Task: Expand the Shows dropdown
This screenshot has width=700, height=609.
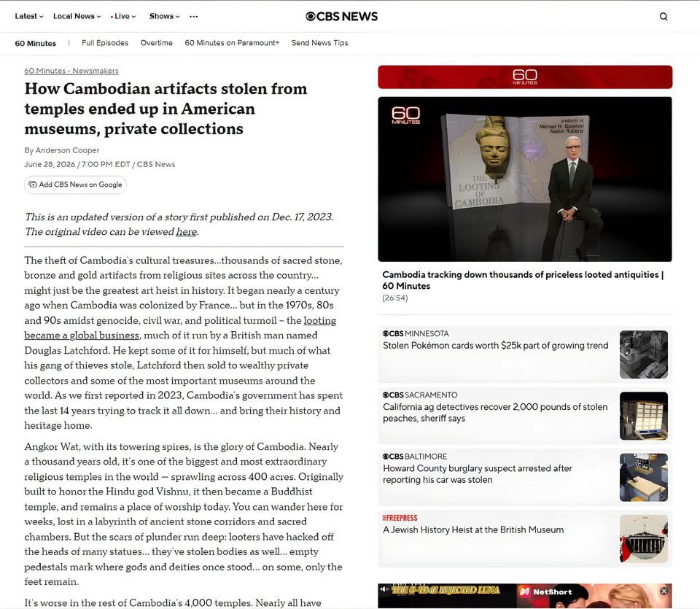Action: 164,17
